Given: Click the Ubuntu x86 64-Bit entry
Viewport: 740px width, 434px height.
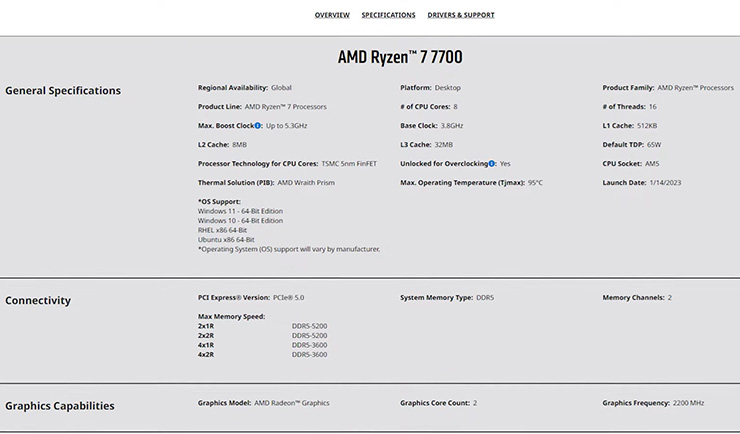Looking at the screenshot, I should coord(226,240).
